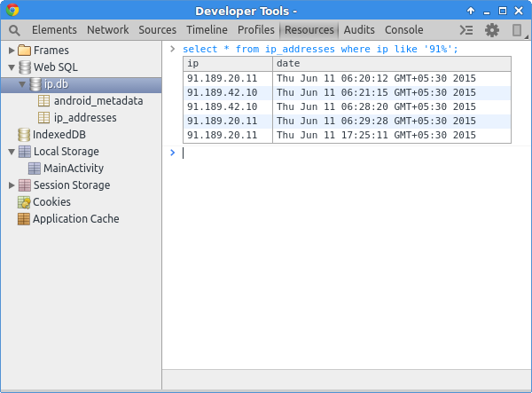This screenshot has height=393, width=532.
Task: Click the 'ip' column header
Action: [x=228, y=64]
